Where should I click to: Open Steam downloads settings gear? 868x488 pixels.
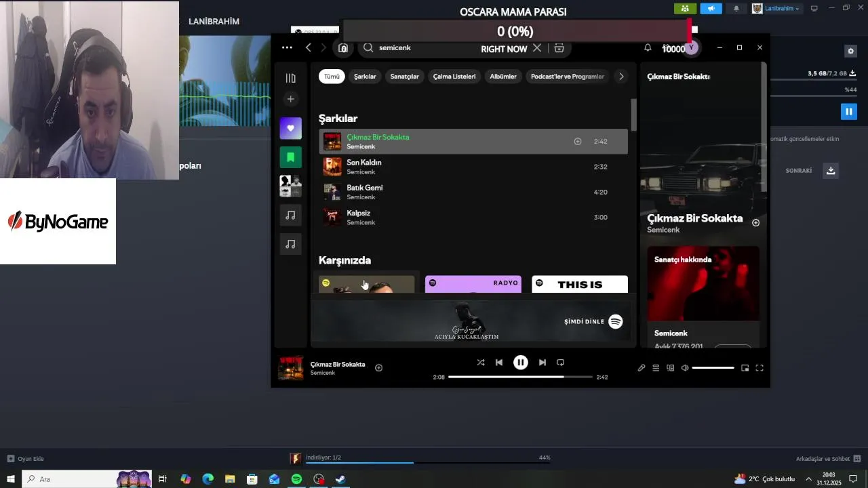tap(850, 51)
